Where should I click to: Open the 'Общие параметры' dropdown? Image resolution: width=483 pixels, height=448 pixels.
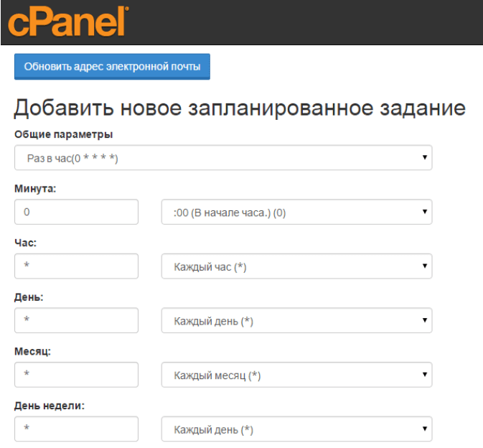223,157
